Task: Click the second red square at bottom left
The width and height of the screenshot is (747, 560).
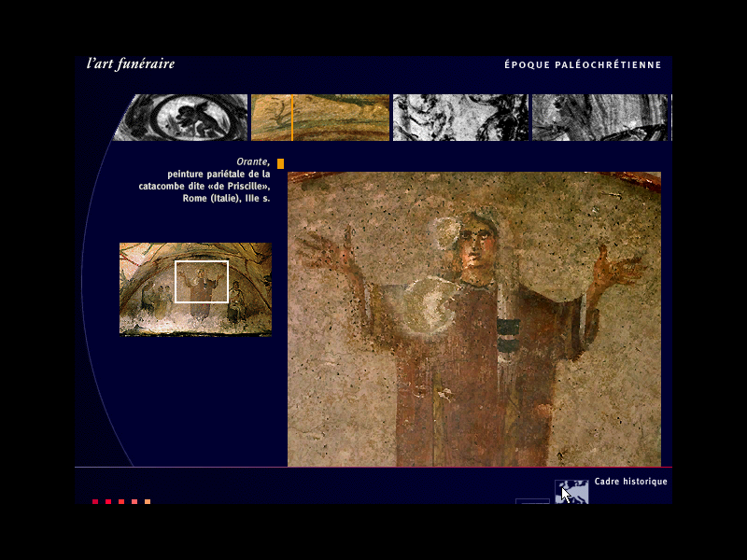Action: click(x=108, y=501)
